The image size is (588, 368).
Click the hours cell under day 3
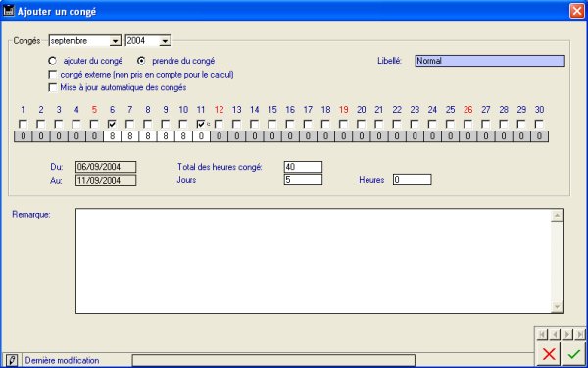pos(59,136)
